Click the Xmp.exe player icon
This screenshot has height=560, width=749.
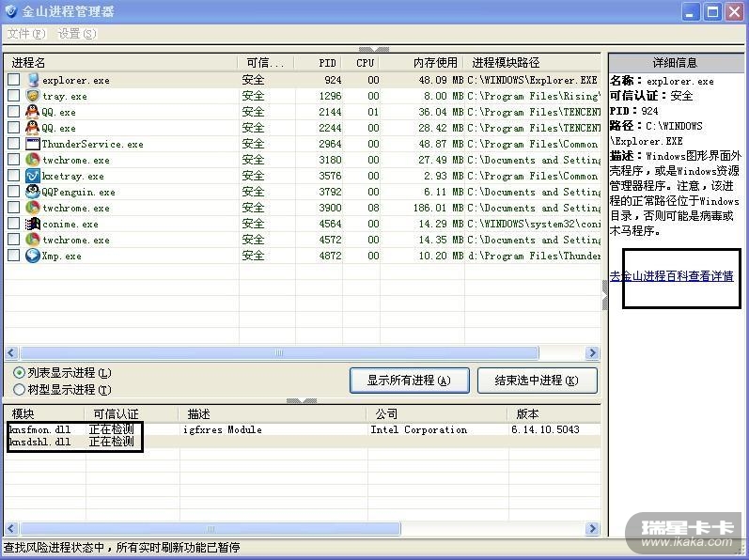(33, 256)
